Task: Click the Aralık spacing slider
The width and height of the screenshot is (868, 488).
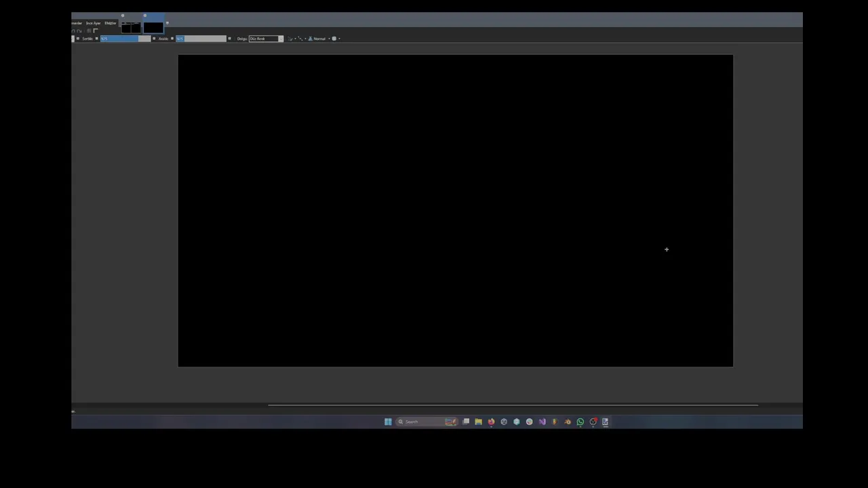Action: [201, 39]
